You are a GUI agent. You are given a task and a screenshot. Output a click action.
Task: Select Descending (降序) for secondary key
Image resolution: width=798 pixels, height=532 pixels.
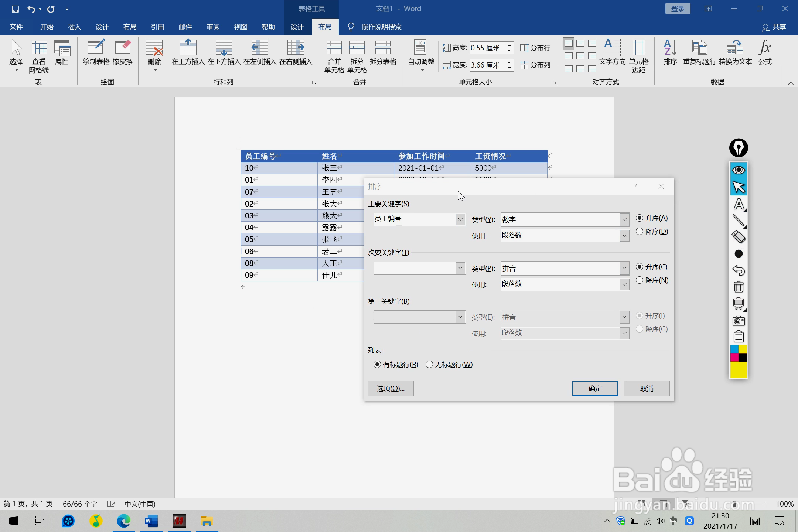(x=640, y=280)
